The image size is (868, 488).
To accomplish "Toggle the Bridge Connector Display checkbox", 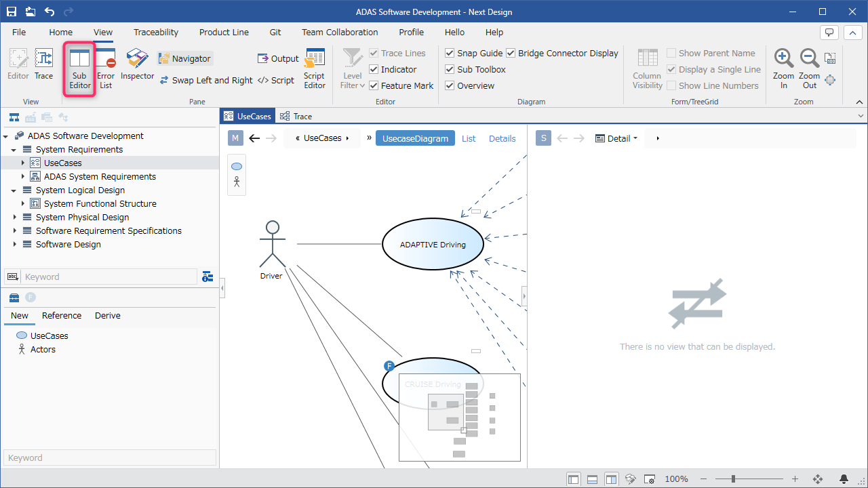I will pyautogui.click(x=511, y=53).
